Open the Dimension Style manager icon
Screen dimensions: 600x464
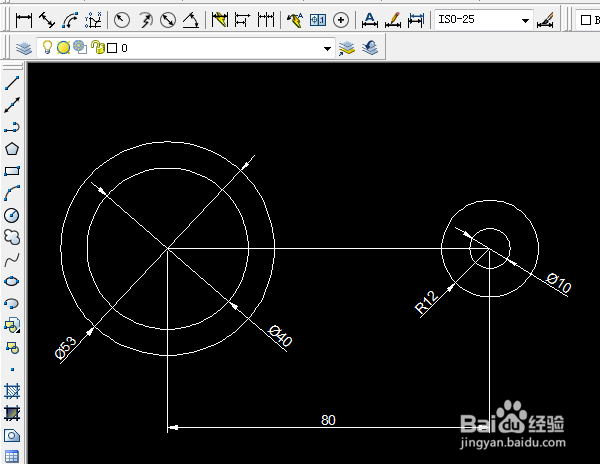545,20
